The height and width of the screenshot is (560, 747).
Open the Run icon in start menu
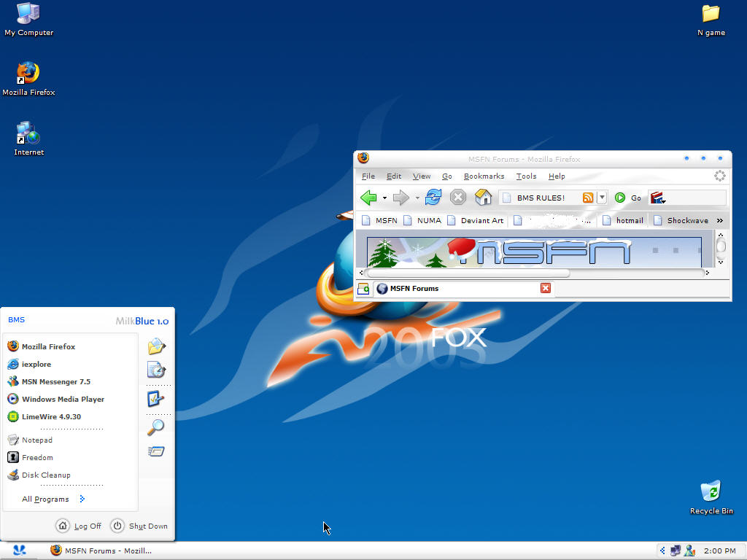coord(156,451)
